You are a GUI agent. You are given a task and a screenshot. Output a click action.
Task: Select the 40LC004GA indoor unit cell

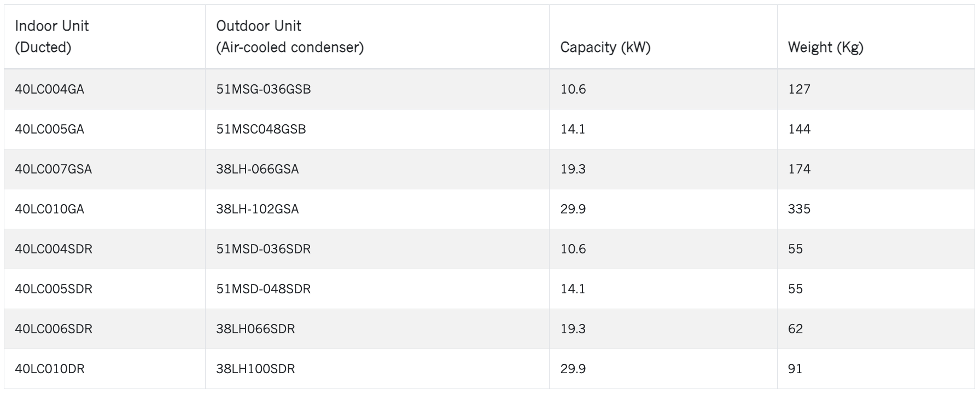[x=104, y=89]
